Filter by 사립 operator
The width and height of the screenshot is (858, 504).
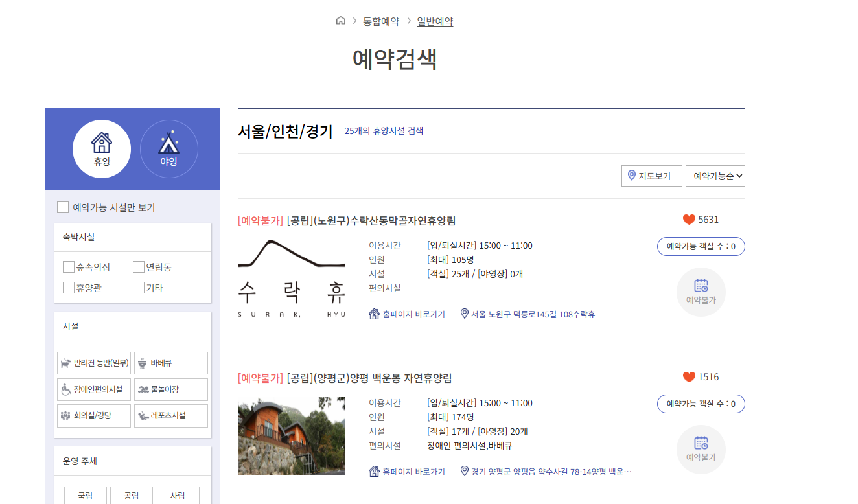(x=178, y=496)
